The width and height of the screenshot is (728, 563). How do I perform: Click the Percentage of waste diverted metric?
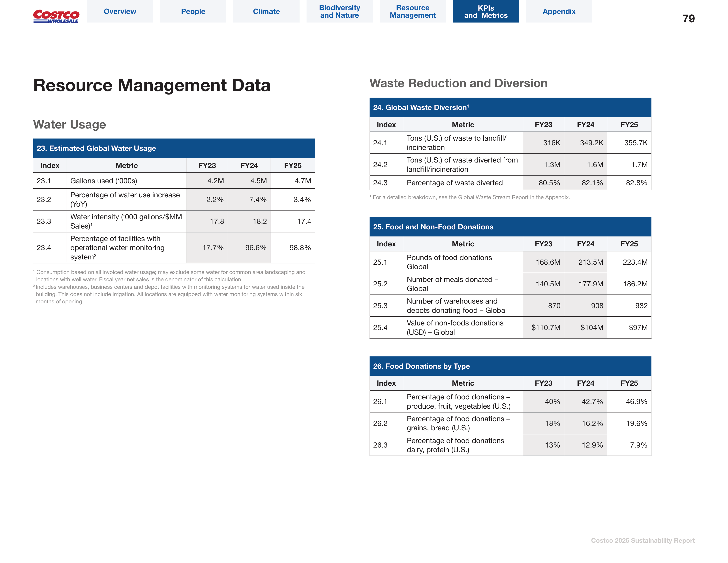tap(455, 183)
